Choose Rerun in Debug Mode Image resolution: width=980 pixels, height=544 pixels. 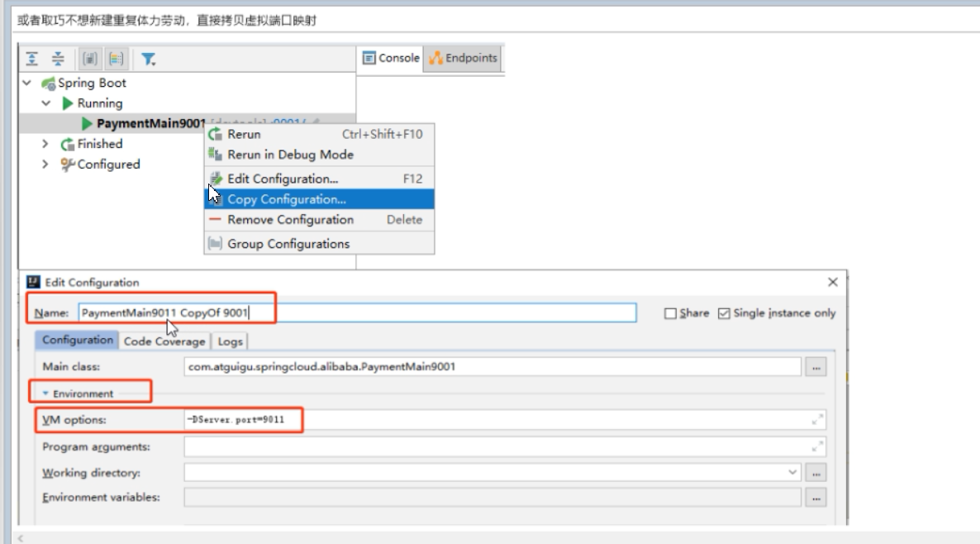click(x=319, y=155)
